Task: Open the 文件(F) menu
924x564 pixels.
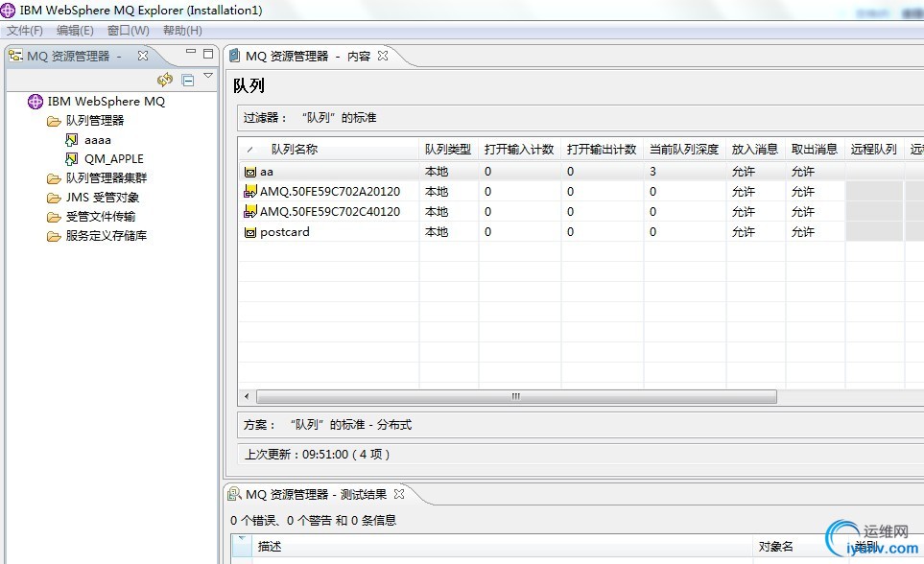Action: 25,31
